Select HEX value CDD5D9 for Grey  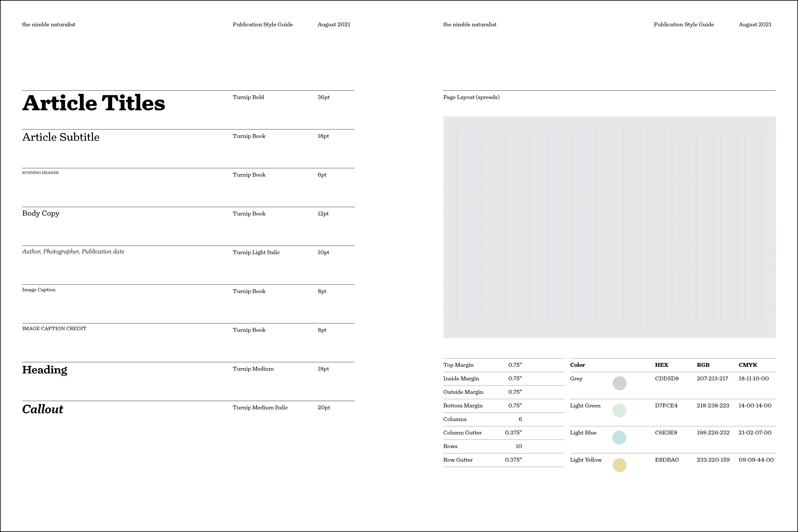667,378
